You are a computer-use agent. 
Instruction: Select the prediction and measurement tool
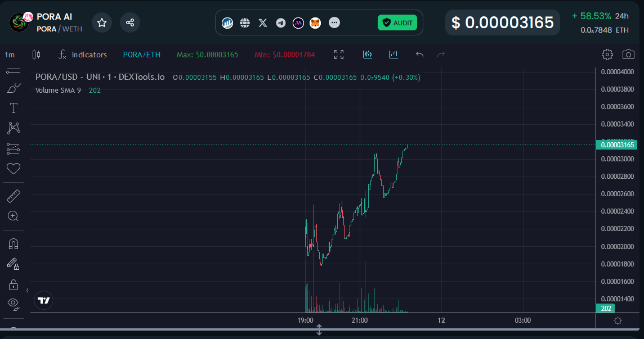coord(13,148)
